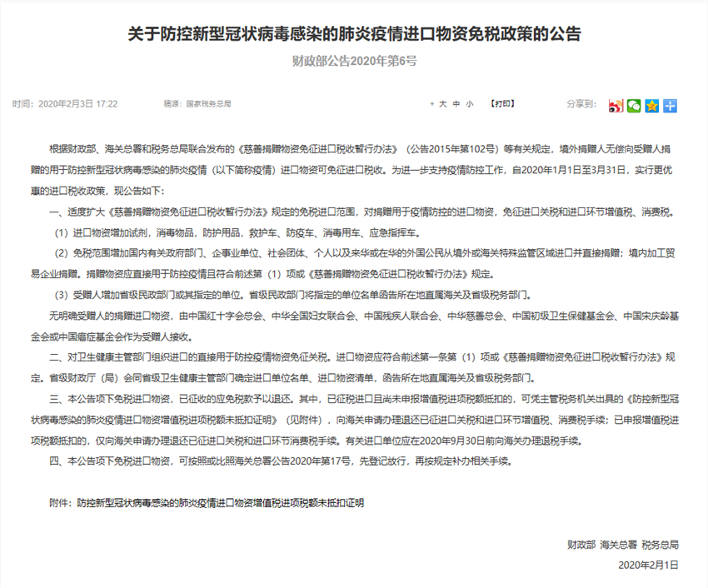
Task: Click the announcement main title
Action: (x=354, y=34)
